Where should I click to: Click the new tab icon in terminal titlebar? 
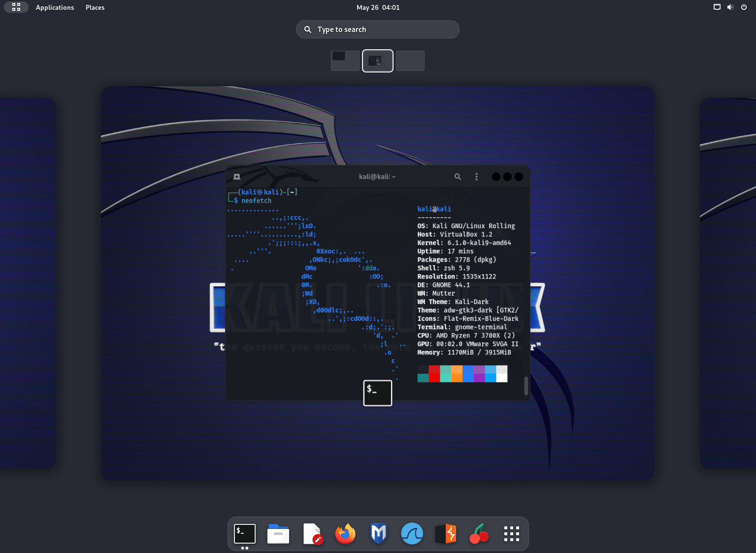pyautogui.click(x=237, y=176)
